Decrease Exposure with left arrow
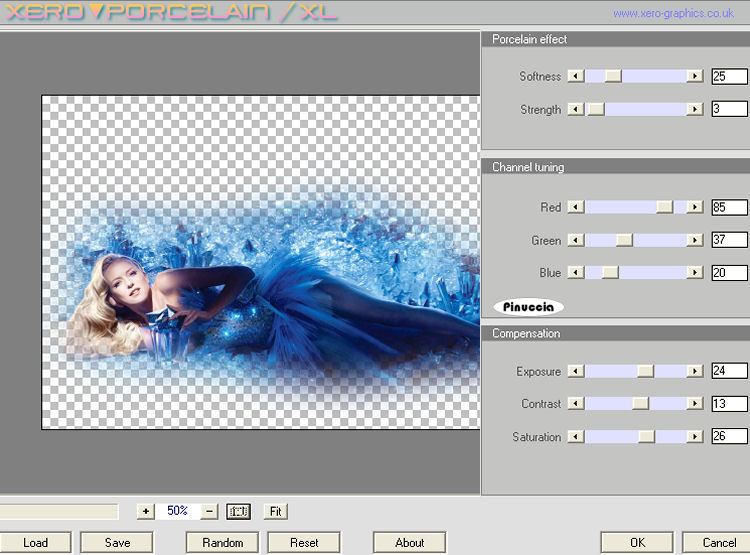The image size is (750, 555). coord(576,371)
